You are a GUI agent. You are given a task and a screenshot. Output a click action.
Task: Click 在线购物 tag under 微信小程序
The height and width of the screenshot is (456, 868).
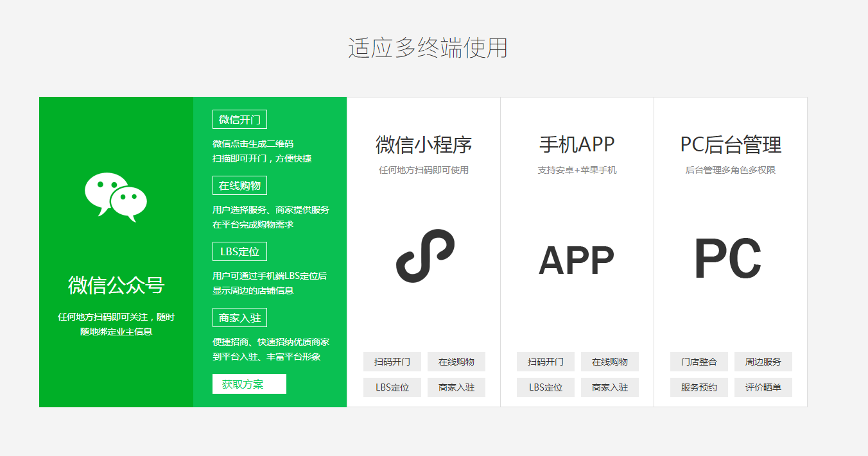pos(456,362)
